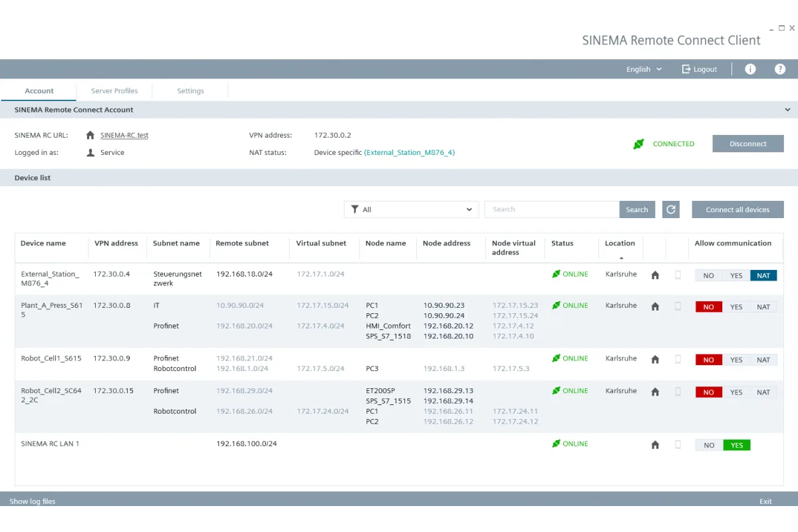Click home icon for External_Station_M876_4 row
The image size is (798, 532).
655,275
